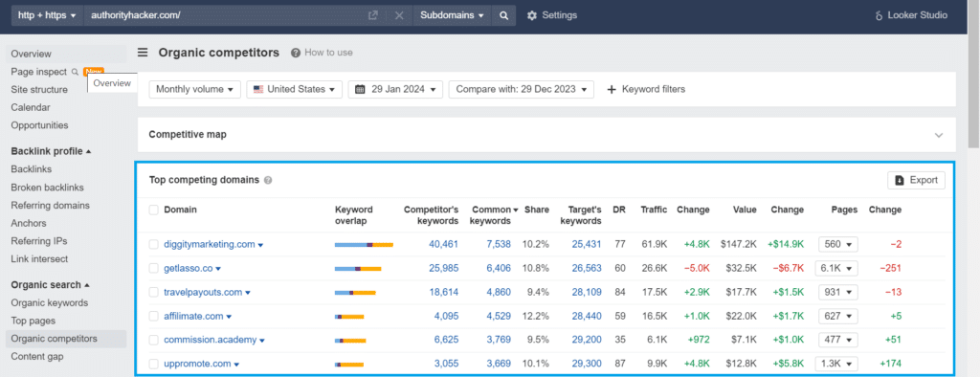This screenshot has width=980, height=377.
Task: Open URL in new tab icon
Action: (x=373, y=15)
